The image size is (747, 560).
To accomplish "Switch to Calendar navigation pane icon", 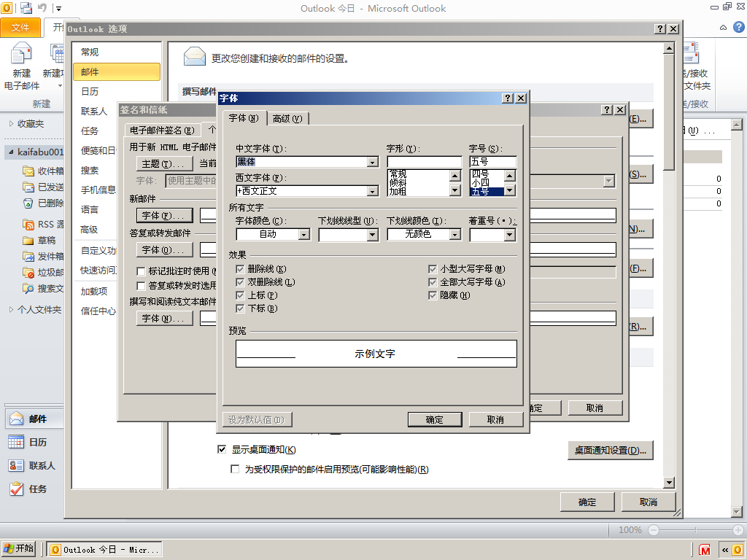I will [x=16, y=442].
